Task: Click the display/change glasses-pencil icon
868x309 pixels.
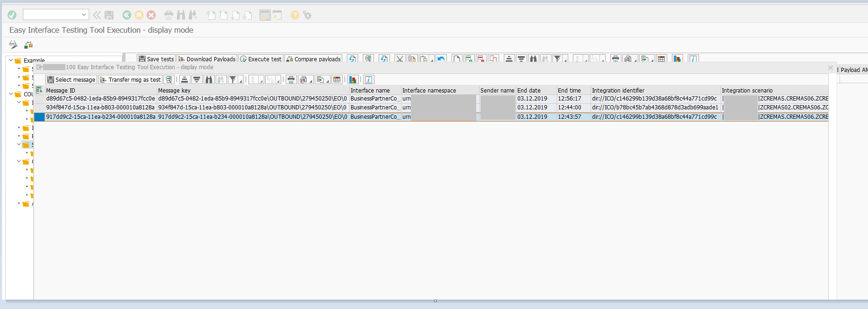Action: 14,45
